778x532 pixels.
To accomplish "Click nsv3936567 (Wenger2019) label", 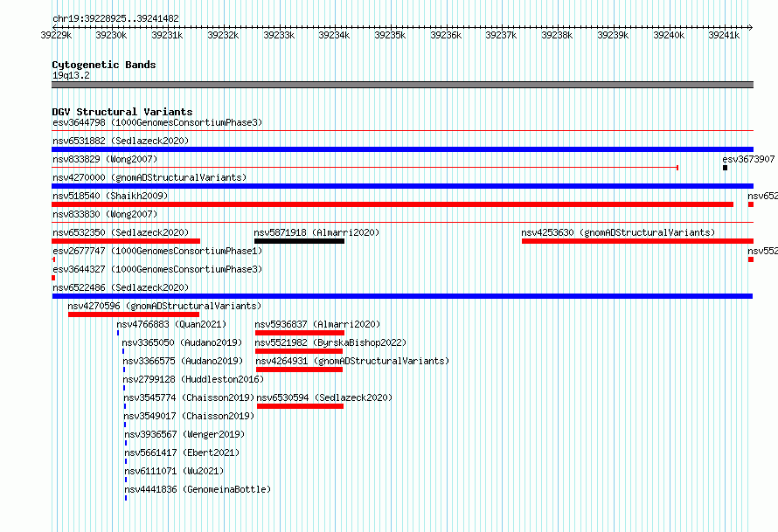I will tap(184, 434).
